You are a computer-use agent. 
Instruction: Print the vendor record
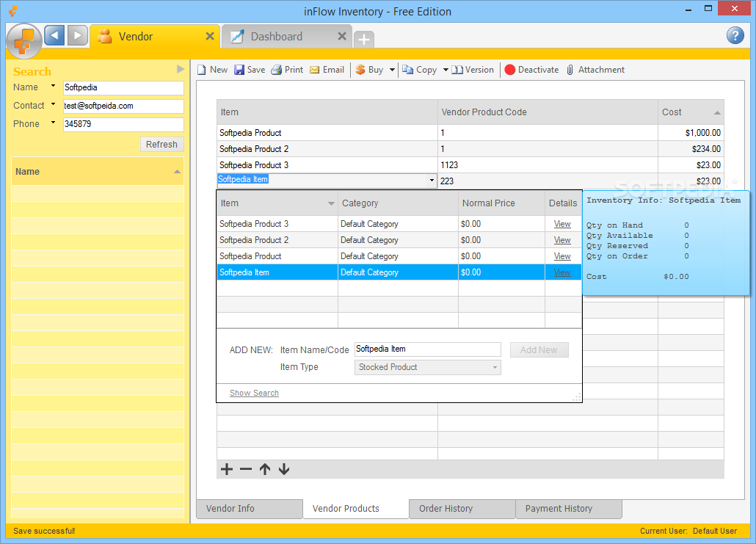pos(288,70)
